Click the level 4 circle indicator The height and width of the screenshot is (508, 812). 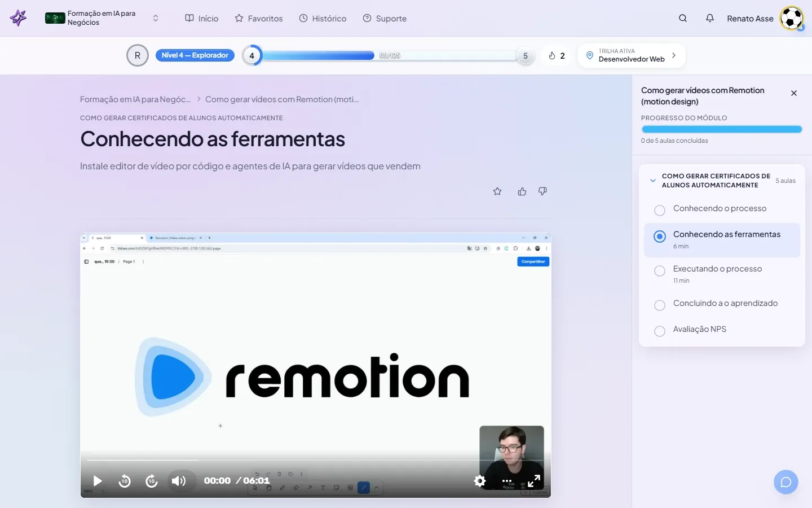coord(252,55)
